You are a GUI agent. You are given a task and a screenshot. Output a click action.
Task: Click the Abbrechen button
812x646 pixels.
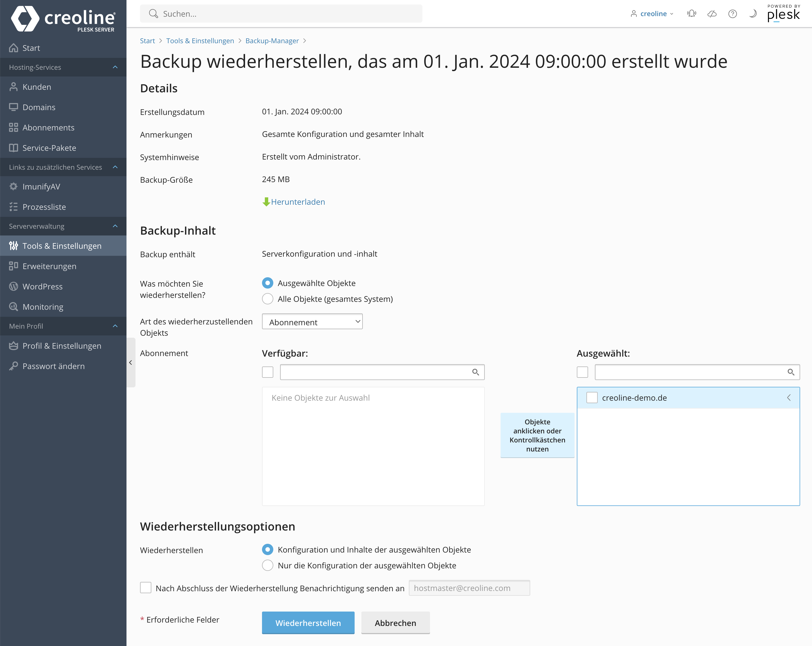(396, 623)
